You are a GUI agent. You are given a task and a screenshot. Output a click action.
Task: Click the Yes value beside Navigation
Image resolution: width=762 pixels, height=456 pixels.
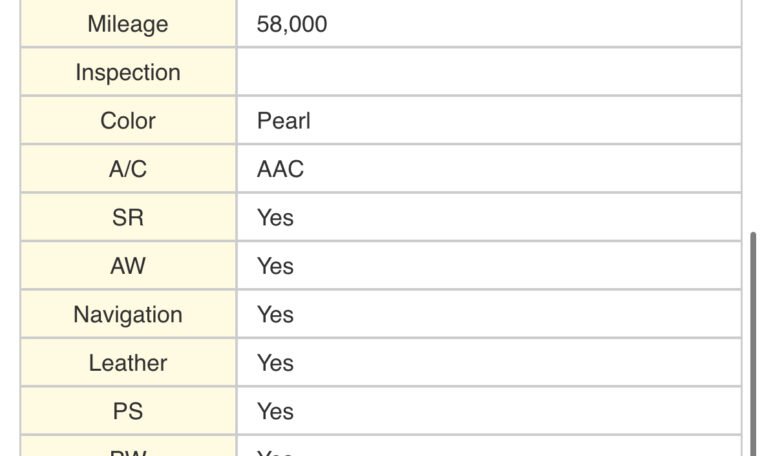pyautogui.click(x=275, y=315)
